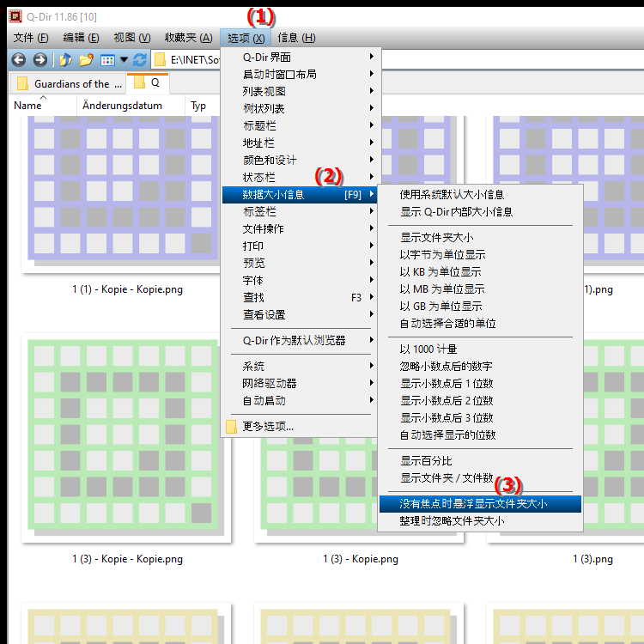The image size is (644, 644).
Task: Switch to the Q folder tab
Action: pos(148,83)
